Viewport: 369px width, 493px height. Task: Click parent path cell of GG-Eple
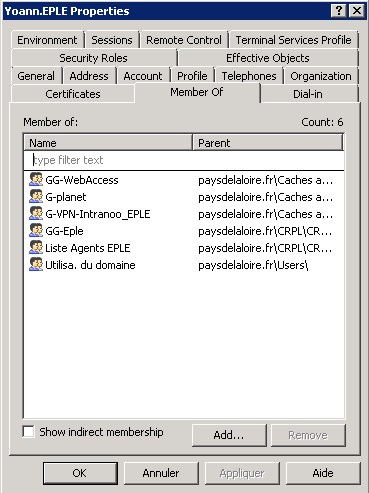(x=265, y=231)
